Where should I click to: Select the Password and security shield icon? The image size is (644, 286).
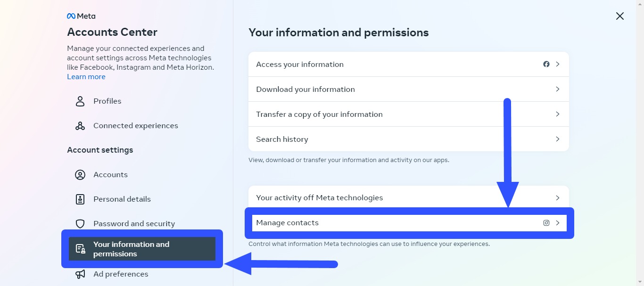(x=80, y=223)
